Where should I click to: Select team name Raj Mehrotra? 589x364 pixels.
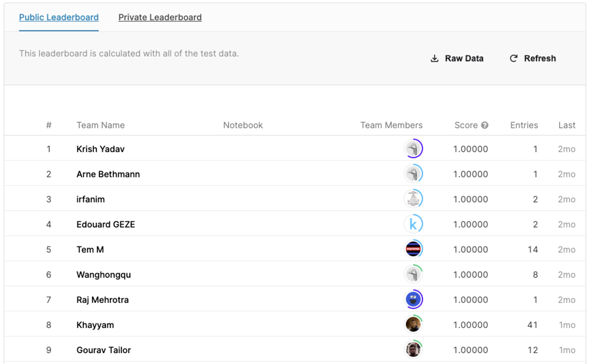coord(103,300)
